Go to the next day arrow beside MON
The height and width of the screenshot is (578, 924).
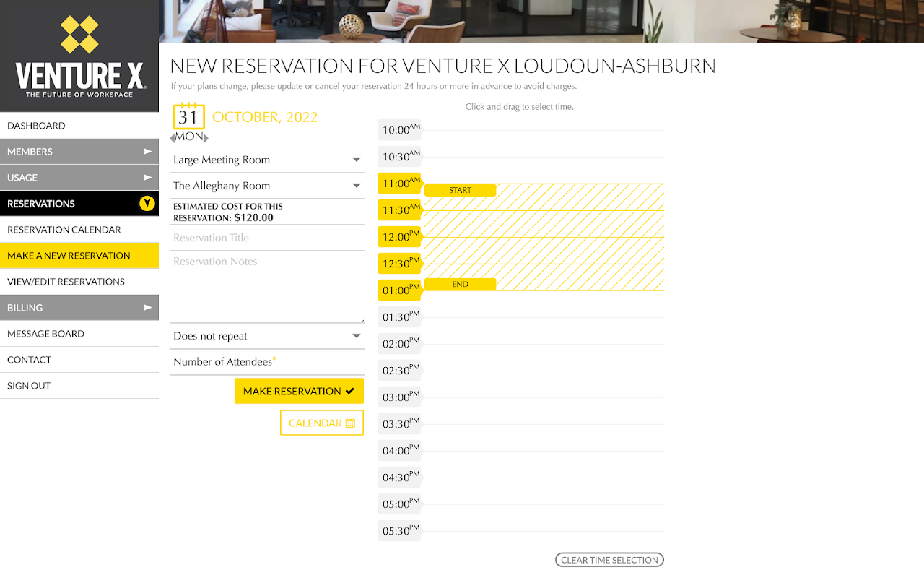point(206,137)
